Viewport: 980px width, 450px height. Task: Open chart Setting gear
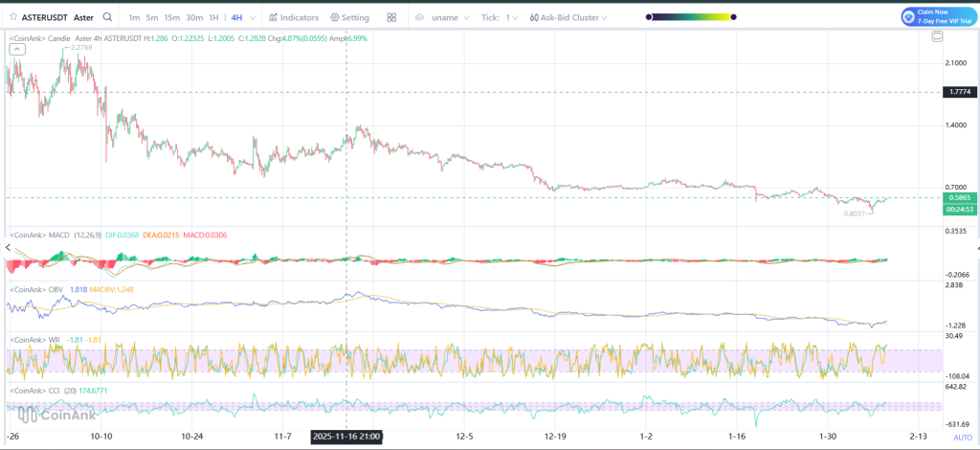coord(349,17)
